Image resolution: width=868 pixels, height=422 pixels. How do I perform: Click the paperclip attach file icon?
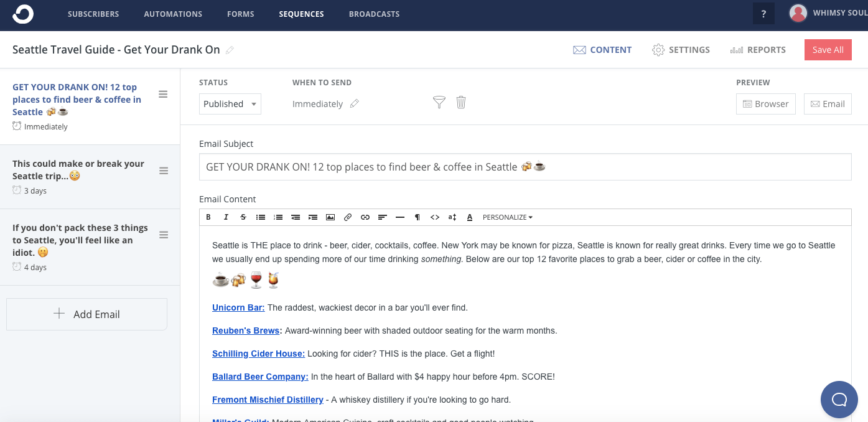(348, 217)
